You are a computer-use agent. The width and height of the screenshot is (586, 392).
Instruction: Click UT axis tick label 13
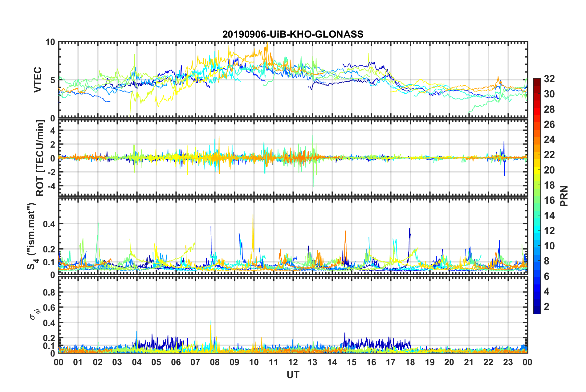coord(312,362)
